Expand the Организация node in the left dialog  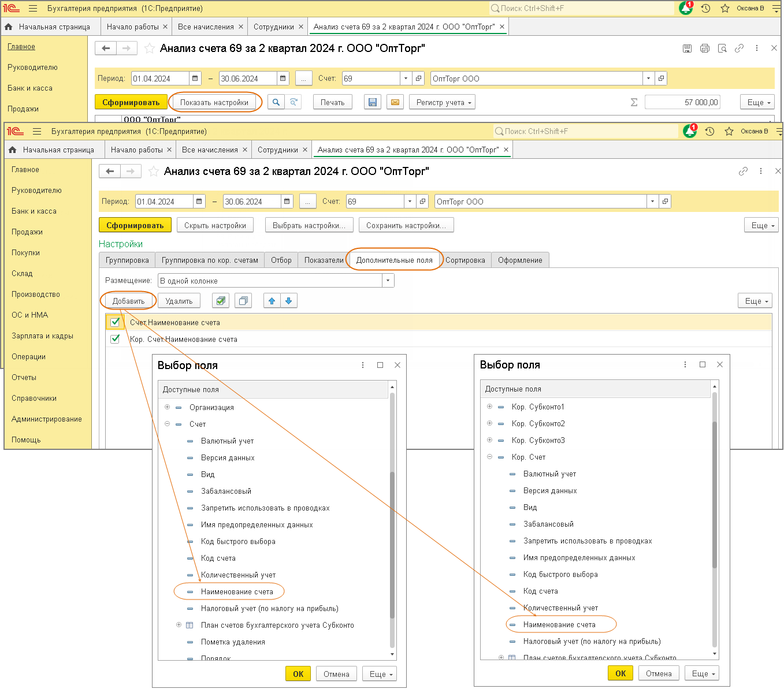coord(168,407)
